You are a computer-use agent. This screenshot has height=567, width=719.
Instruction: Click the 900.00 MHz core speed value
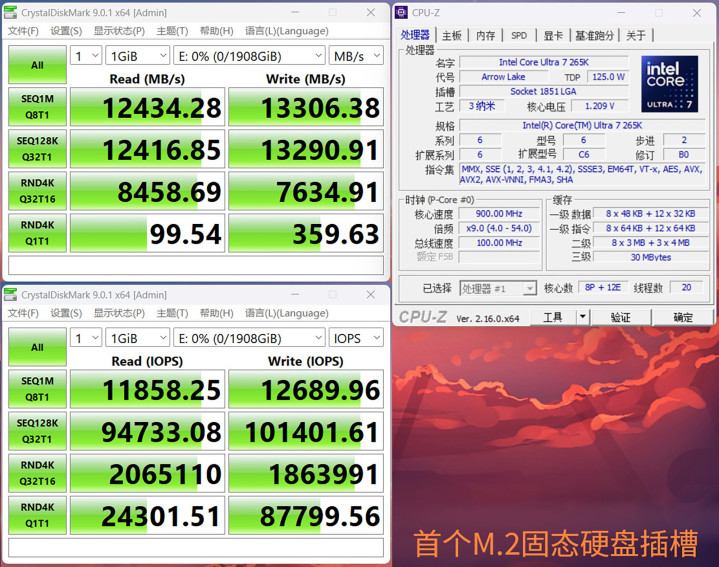(x=499, y=214)
